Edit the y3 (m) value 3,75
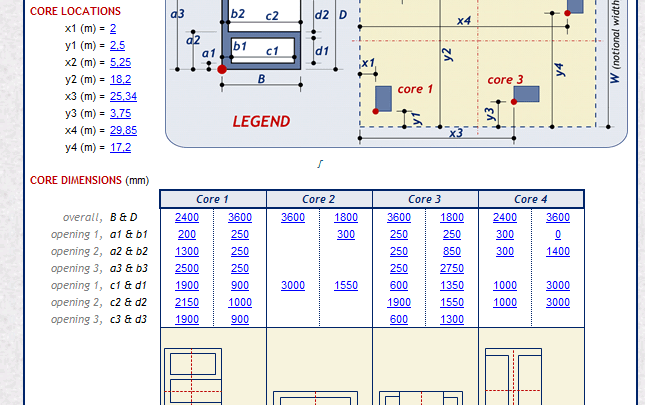645x405 pixels. click(120, 113)
